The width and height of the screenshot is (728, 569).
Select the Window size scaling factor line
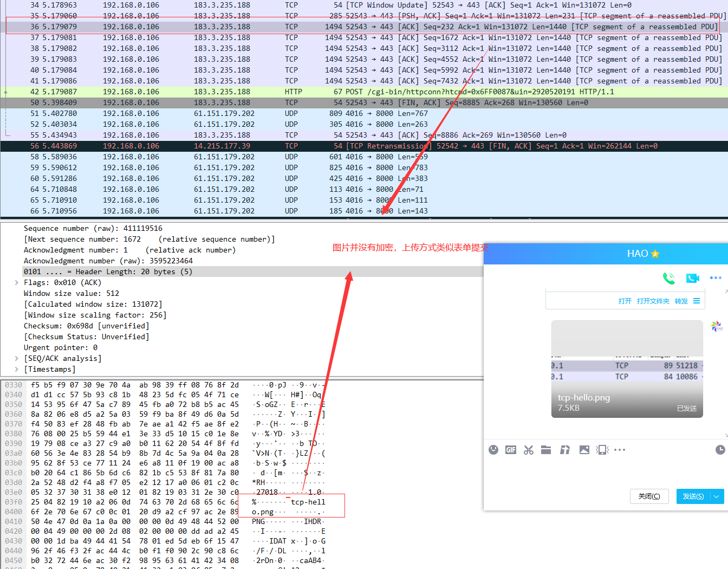pyautogui.click(x=95, y=315)
